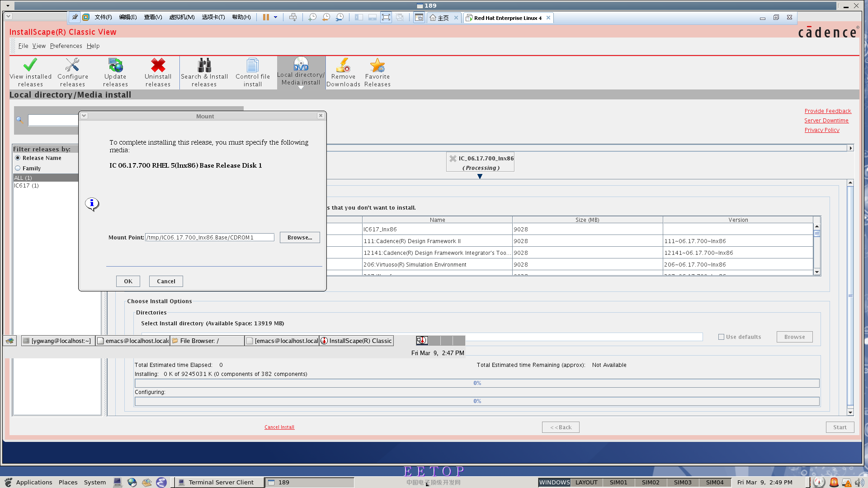The width and height of the screenshot is (868, 488).
Task: Click the Mount Point text field
Action: [x=210, y=237]
